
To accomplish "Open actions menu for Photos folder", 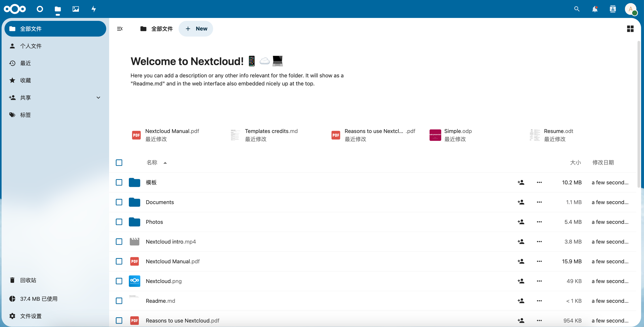I will 539,222.
